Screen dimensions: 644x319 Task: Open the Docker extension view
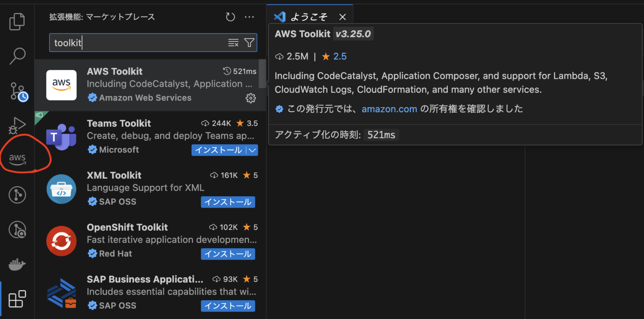pyautogui.click(x=17, y=264)
